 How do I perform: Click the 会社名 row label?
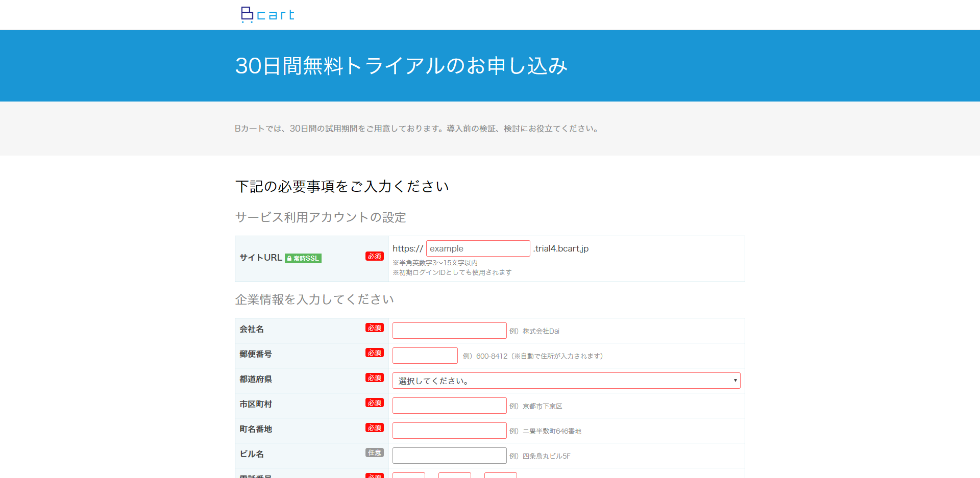[x=252, y=329]
